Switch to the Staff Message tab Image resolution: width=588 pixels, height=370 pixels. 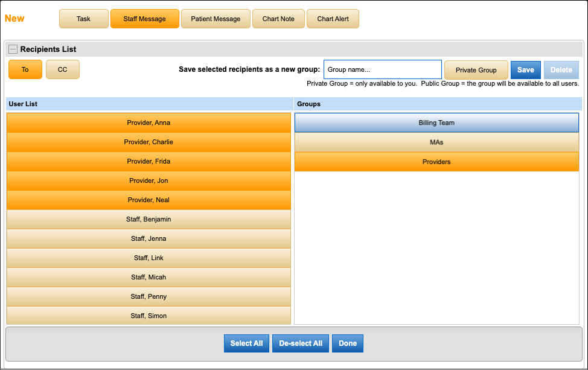[x=145, y=19]
